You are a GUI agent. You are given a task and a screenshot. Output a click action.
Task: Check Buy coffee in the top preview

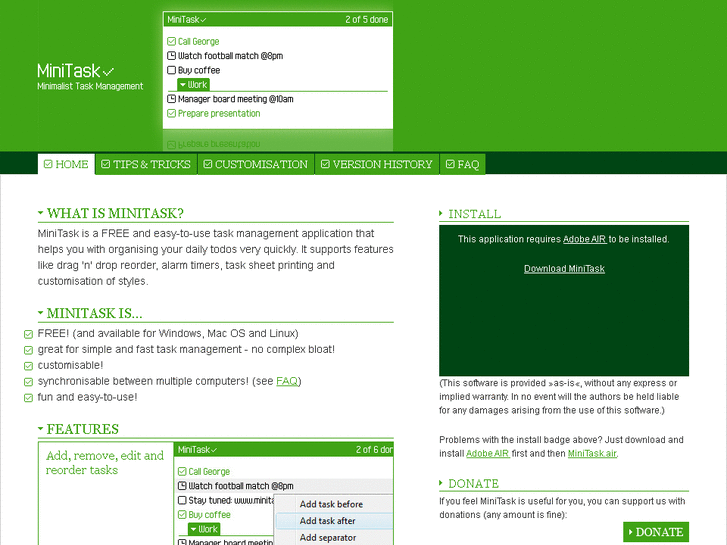[171, 70]
